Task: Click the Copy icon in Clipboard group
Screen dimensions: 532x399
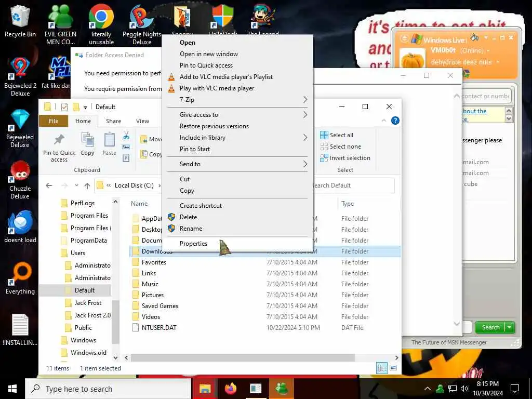Action: [87, 144]
